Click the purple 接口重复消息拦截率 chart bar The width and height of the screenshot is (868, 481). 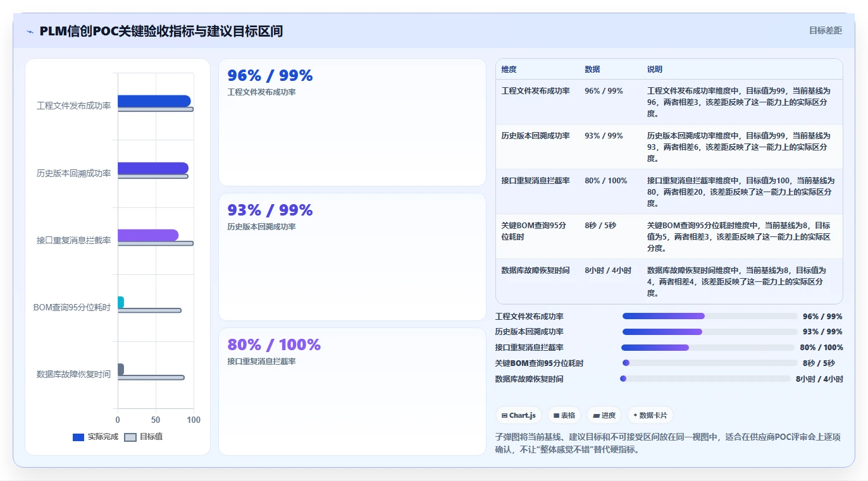point(148,235)
